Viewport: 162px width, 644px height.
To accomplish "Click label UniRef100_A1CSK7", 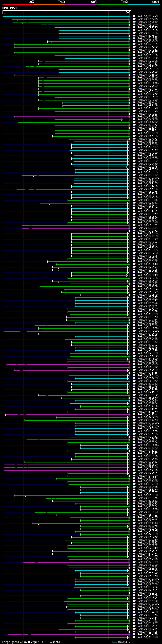I will tap(145, 440).
